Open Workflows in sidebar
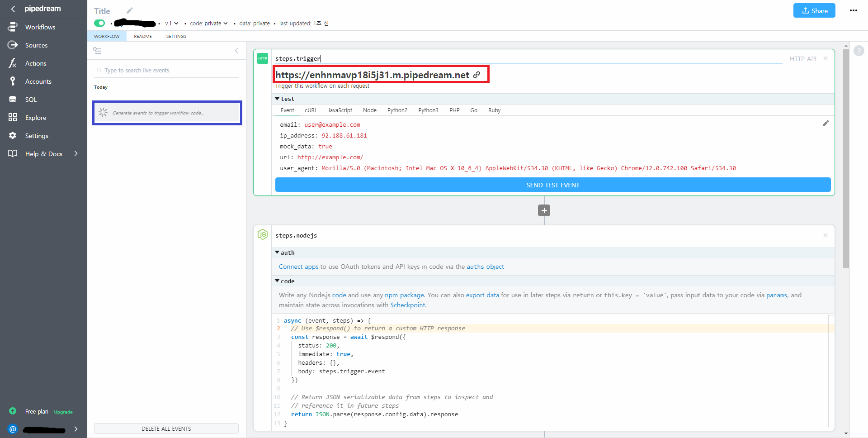 (x=40, y=27)
